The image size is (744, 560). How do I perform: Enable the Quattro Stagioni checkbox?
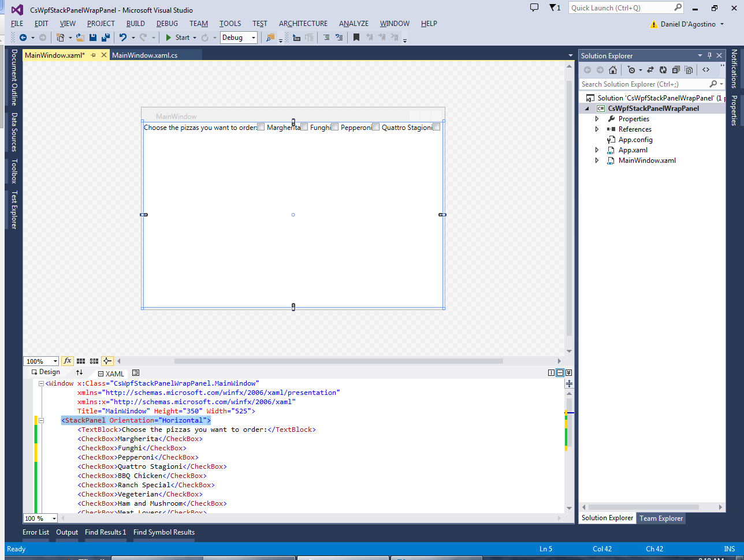pyautogui.click(x=375, y=126)
